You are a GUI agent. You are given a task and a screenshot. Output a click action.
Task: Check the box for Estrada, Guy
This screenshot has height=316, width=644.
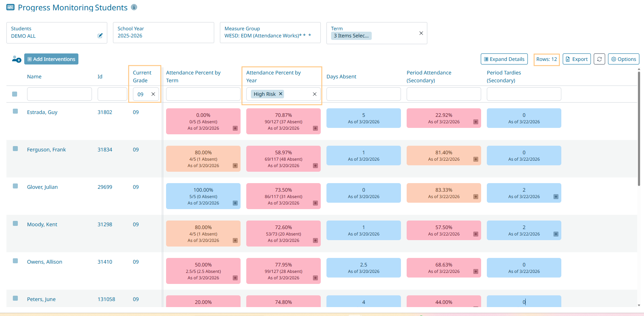(15, 111)
